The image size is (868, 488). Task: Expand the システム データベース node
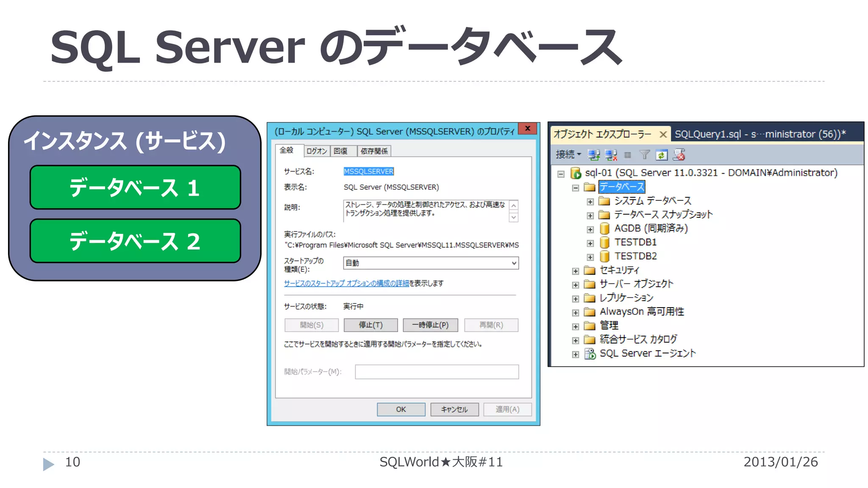[590, 202]
